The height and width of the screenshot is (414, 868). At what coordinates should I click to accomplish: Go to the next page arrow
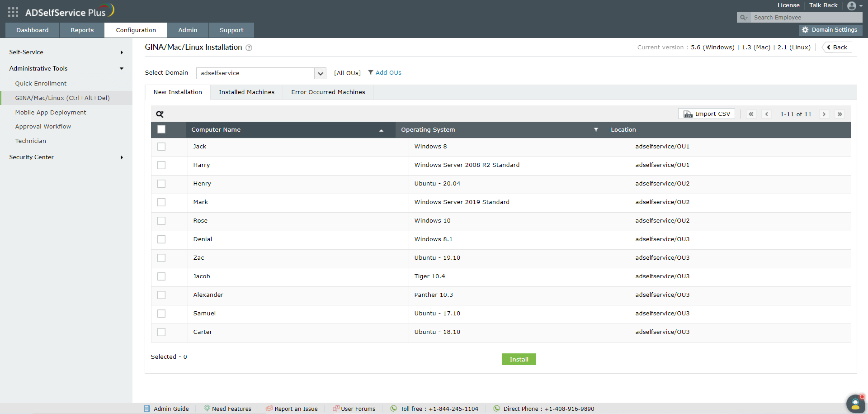tap(824, 114)
